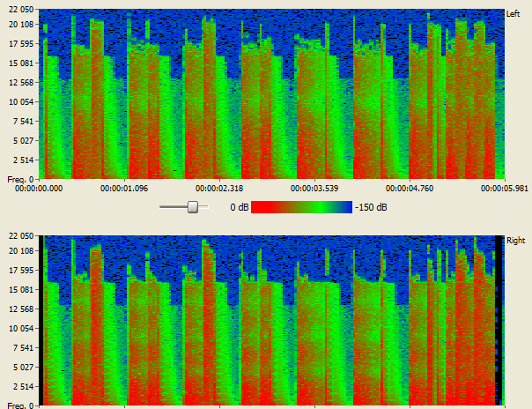
Task: Click the green middle of the dB legend
Action: click(304, 207)
